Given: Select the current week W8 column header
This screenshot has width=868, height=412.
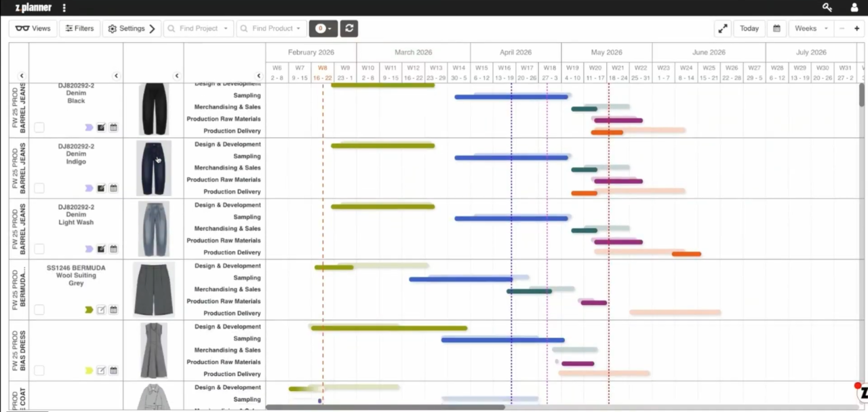Looking at the screenshot, I should [323, 72].
